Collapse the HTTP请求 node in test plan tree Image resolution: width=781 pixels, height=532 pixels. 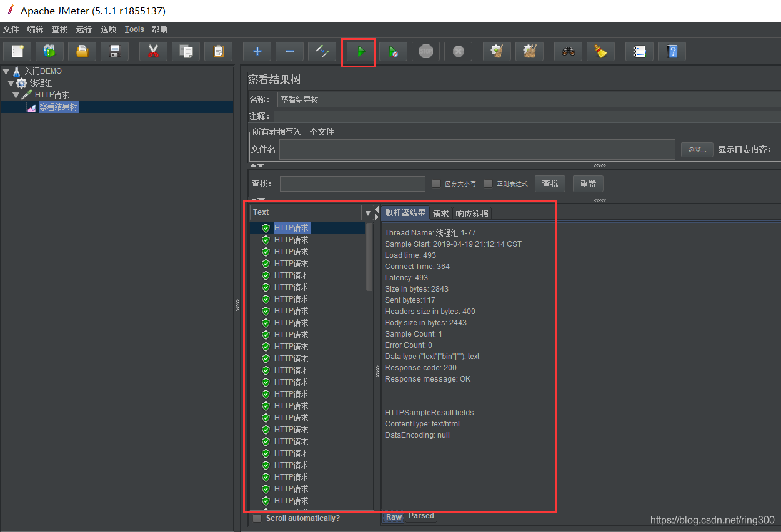(x=16, y=95)
